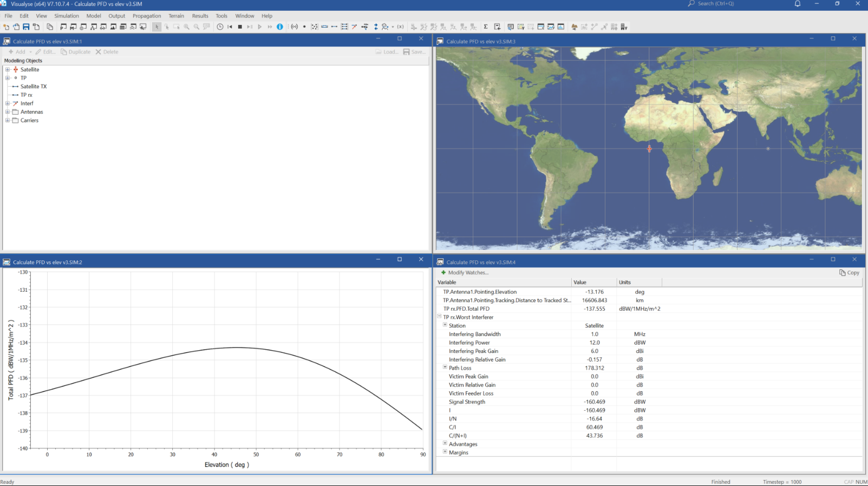The width and height of the screenshot is (868, 486).
Task: Click the C/(N+I) value 43.736
Action: coord(595,436)
